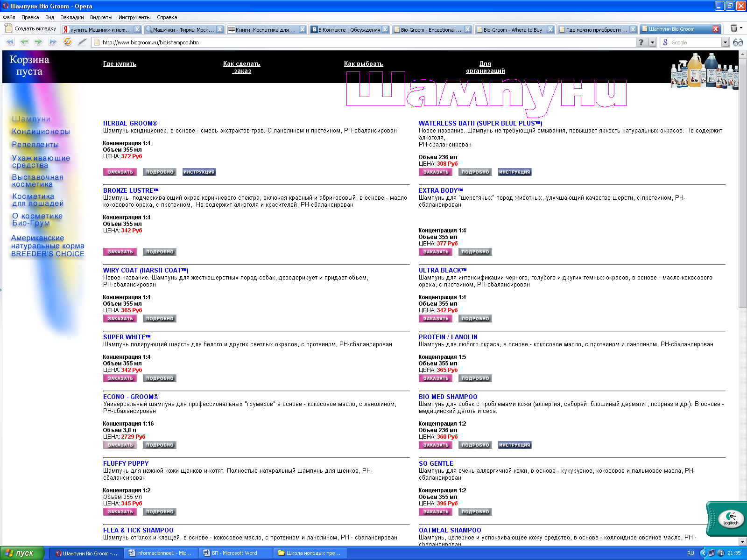Click the glasses view icon beside the search box

coord(738,42)
